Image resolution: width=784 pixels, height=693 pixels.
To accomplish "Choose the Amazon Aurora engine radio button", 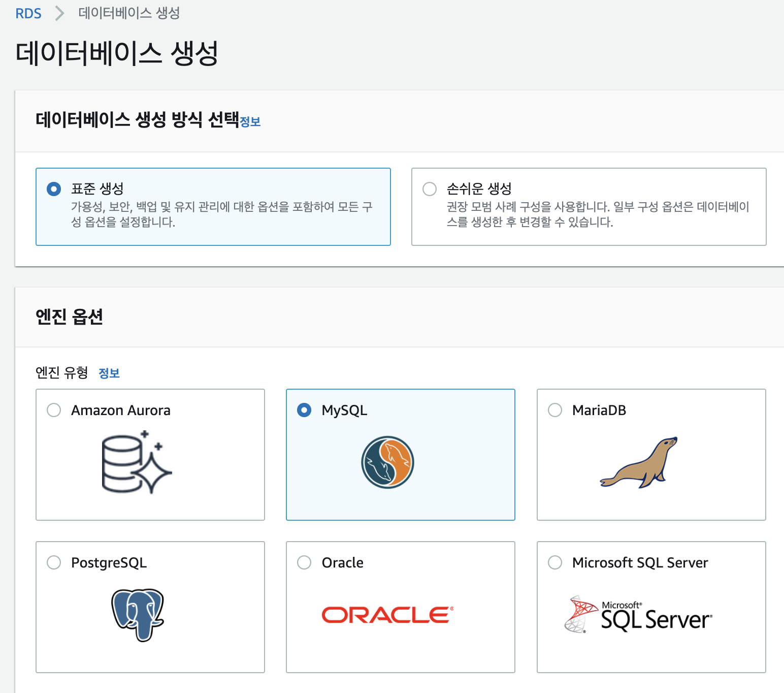I will point(54,410).
